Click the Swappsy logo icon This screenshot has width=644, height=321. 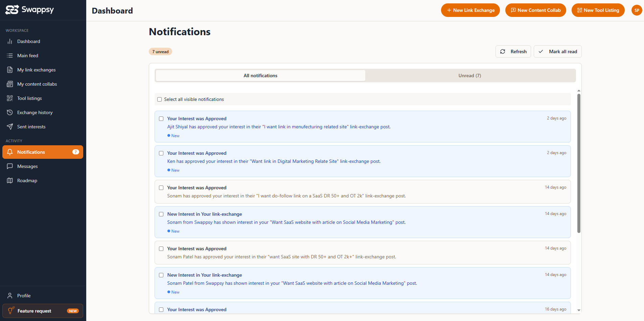12,10
